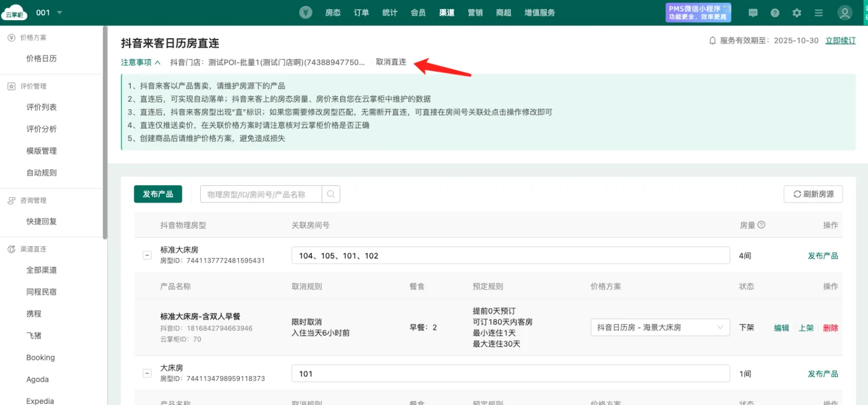This screenshot has height=405, width=868.
Task: Click the help question mark in top bar
Action: pyautogui.click(x=775, y=13)
